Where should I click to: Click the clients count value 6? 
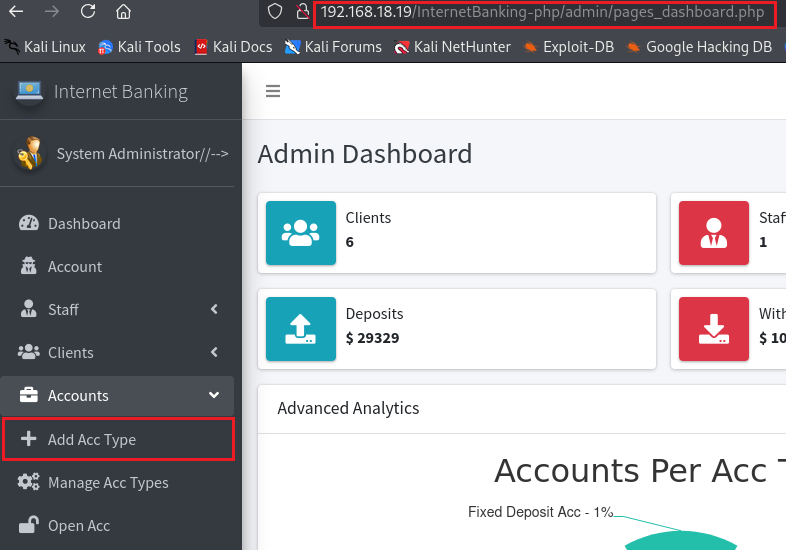350,242
